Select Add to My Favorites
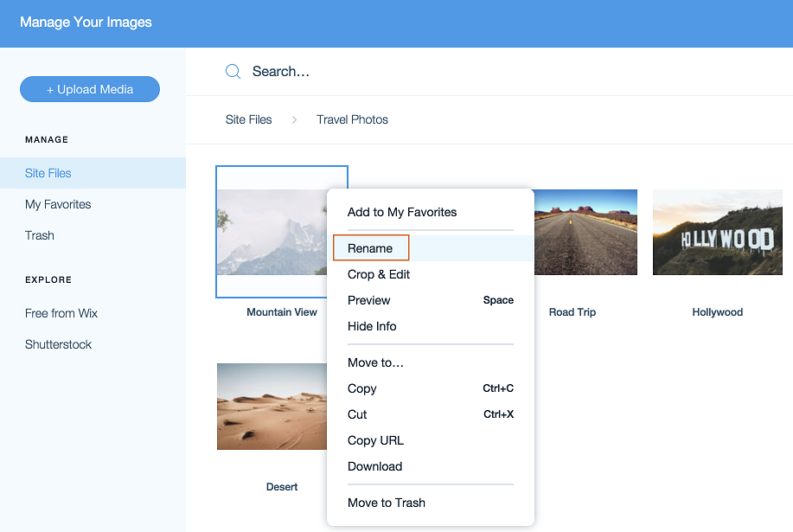This screenshot has height=532, width=793. 431,212
